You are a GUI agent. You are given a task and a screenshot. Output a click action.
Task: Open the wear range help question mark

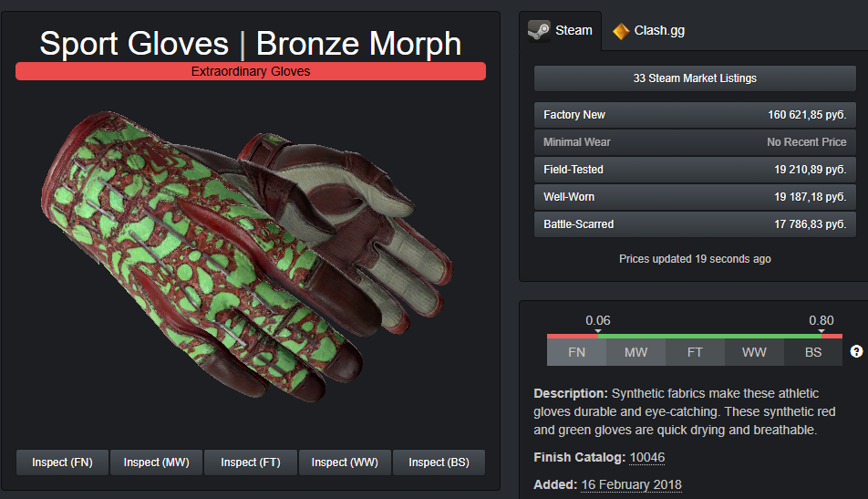point(856,351)
